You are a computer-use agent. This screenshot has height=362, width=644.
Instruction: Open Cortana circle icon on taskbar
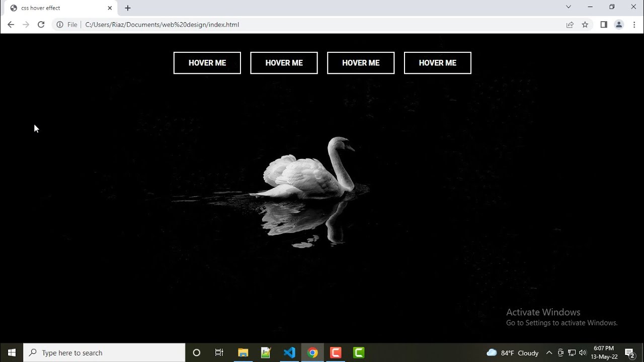197,352
